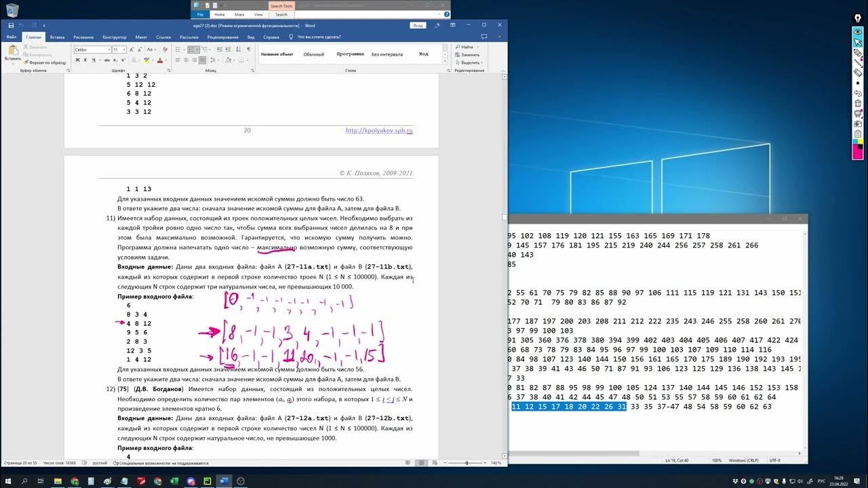
Task: Open the font size 11 dropdown
Action: coord(124,49)
